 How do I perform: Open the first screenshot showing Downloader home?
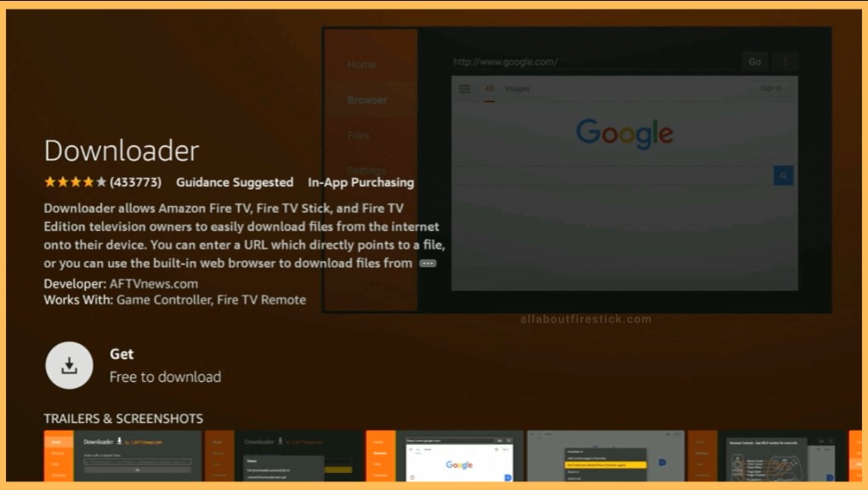[122, 456]
